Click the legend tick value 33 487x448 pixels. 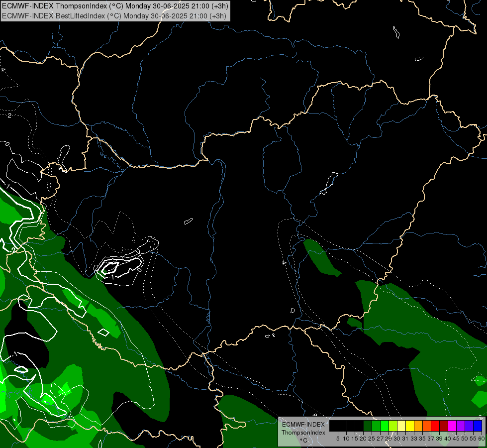(x=414, y=439)
